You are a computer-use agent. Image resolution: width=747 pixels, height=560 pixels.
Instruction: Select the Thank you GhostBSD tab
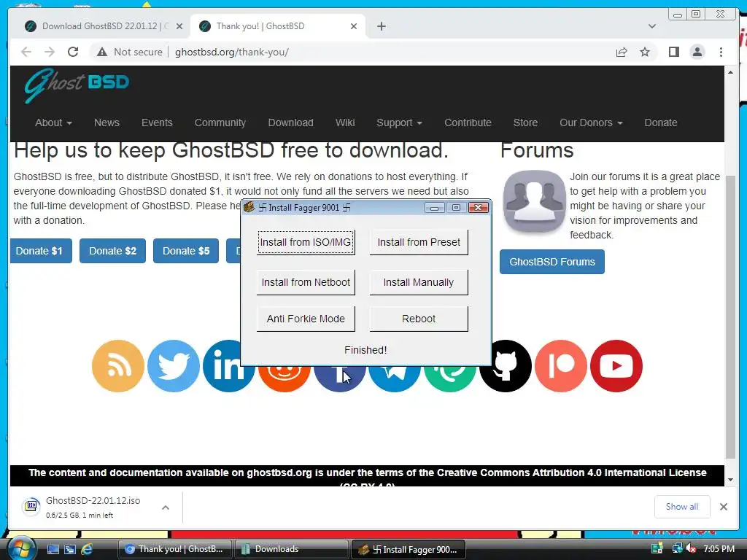click(276, 26)
